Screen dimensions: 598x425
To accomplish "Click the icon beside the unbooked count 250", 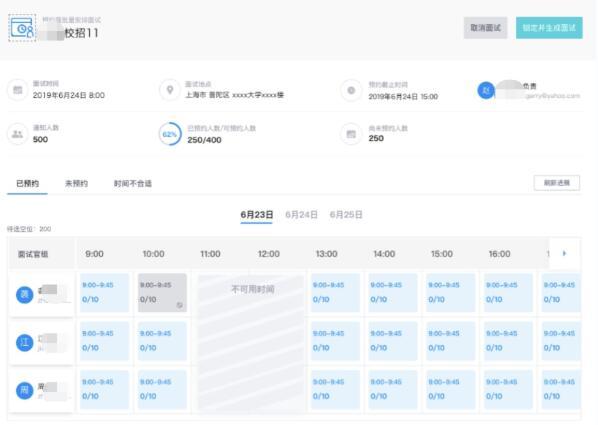I will (x=351, y=134).
